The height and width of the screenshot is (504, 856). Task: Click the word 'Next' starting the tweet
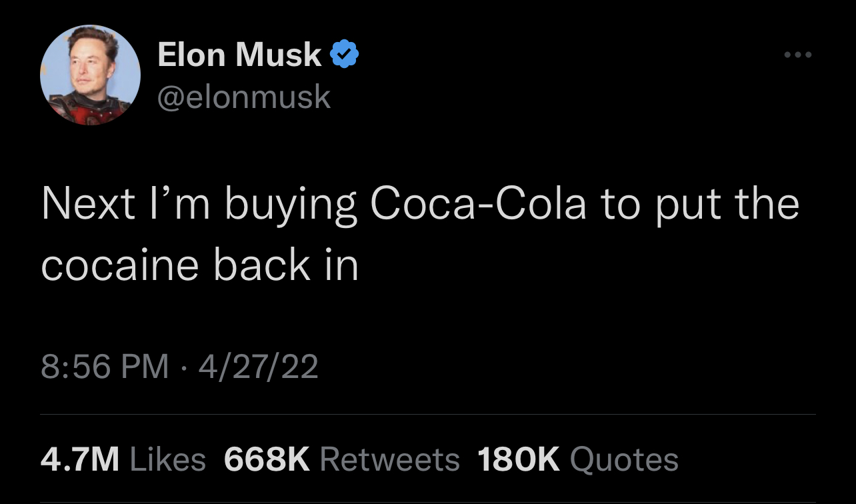coord(89,204)
